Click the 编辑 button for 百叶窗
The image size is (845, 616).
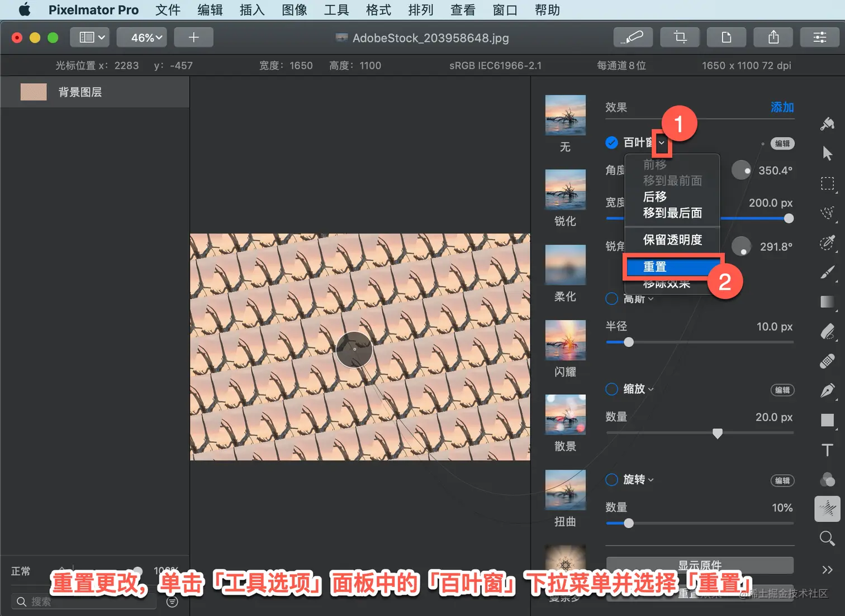(x=782, y=144)
